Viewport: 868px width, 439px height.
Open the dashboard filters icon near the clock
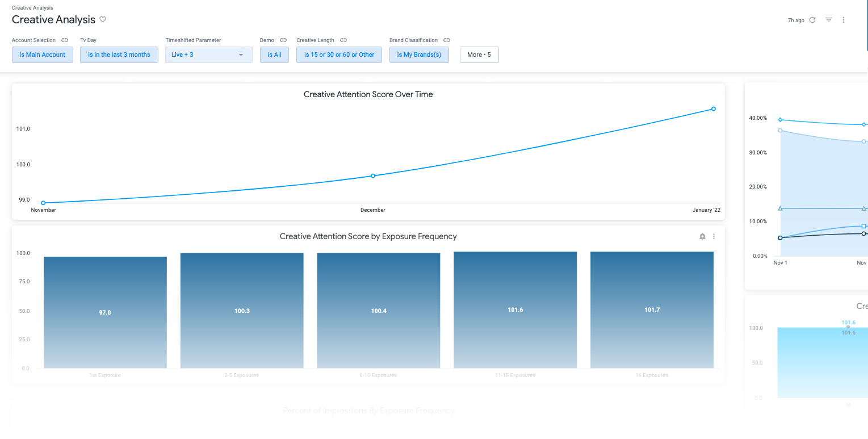click(x=828, y=20)
